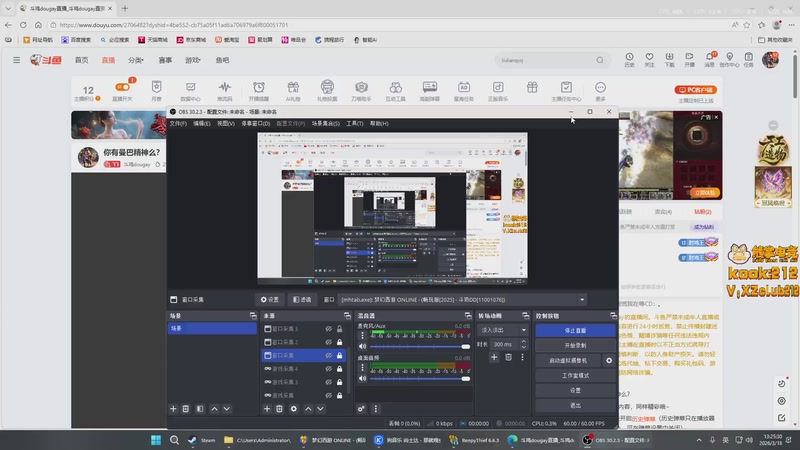Toggle the orange live broadcast switch

coord(122,87)
